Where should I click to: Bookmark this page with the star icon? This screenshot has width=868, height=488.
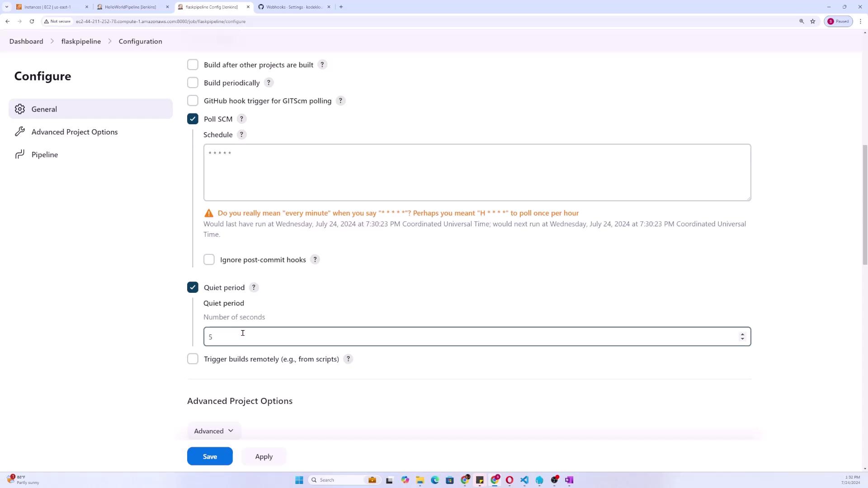click(813, 21)
